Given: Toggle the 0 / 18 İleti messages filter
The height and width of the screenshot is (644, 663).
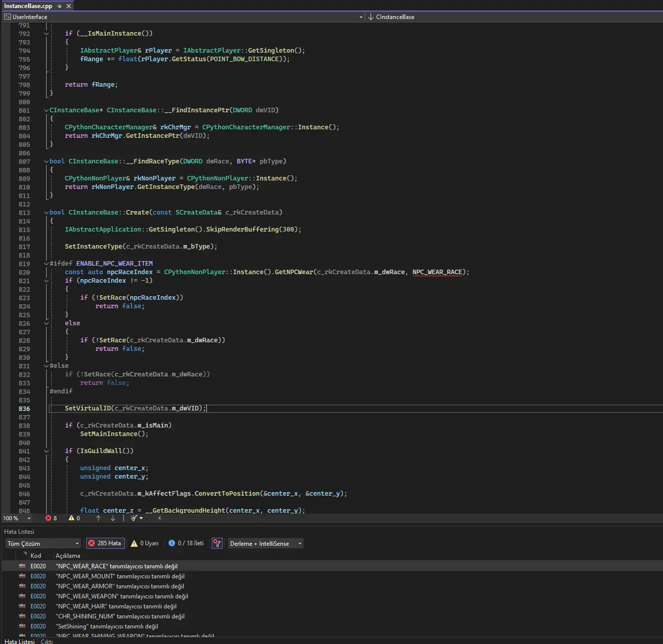Looking at the screenshot, I should pyautogui.click(x=186, y=543).
